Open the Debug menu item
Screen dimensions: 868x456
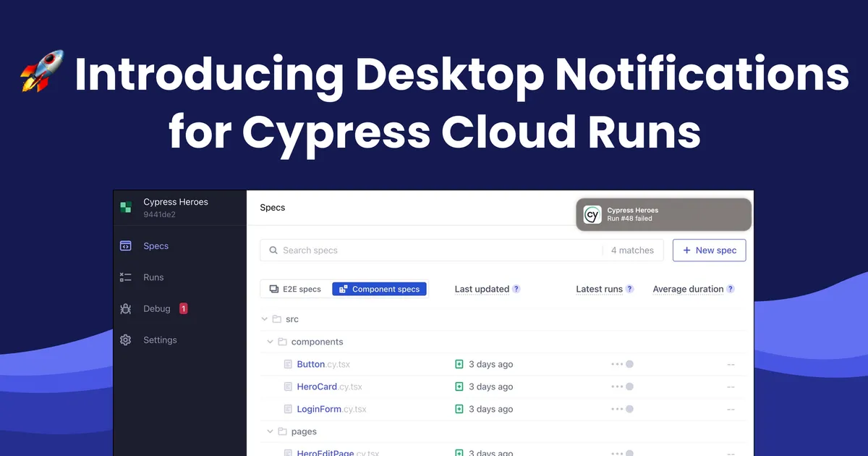157,309
